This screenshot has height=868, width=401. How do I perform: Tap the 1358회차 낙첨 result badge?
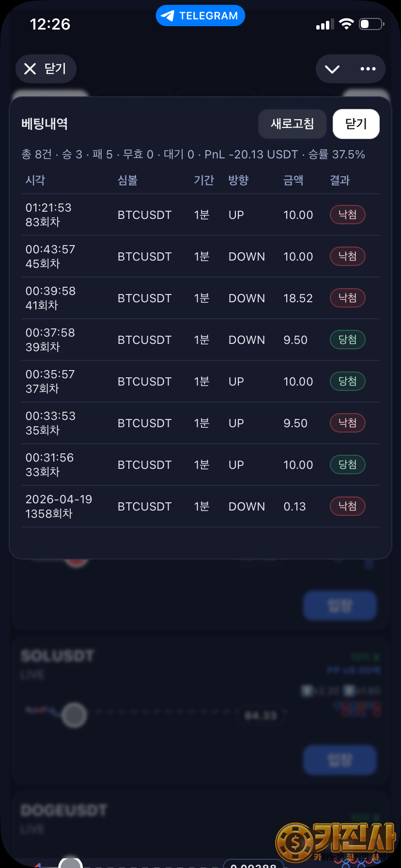coord(347,506)
